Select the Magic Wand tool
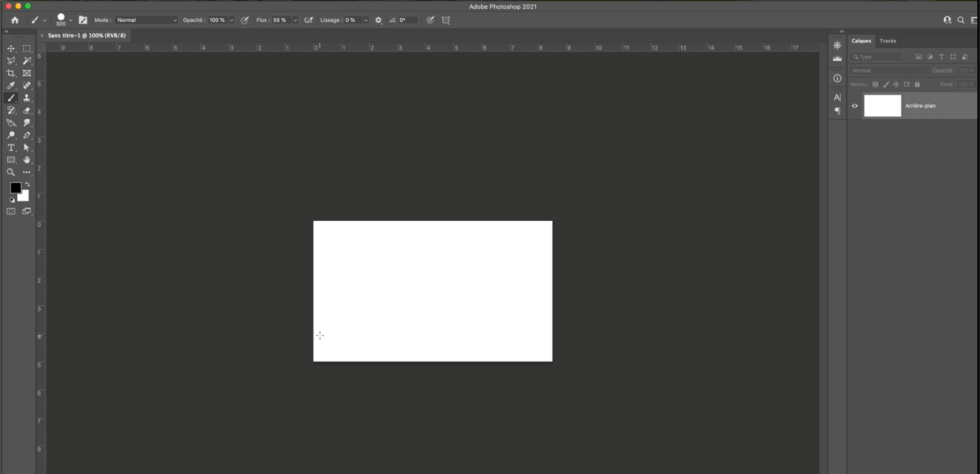 [27, 61]
